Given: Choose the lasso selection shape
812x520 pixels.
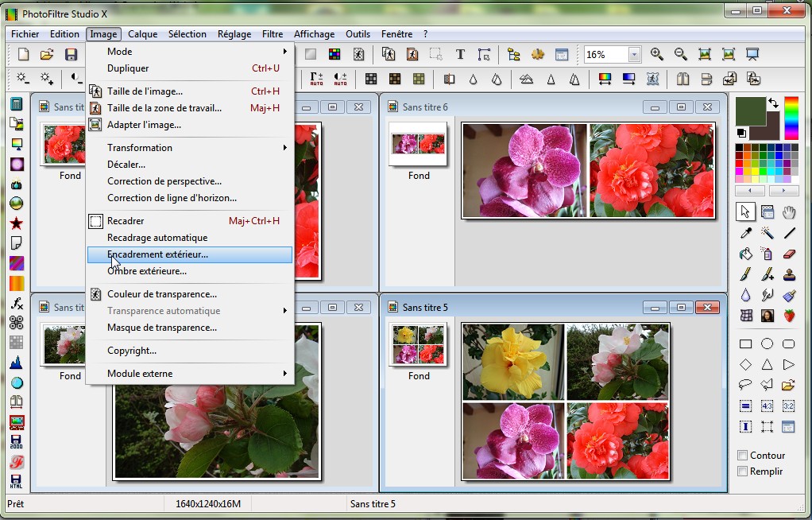Looking at the screenshot, I should pyautogui.click(x=746, y=385).
